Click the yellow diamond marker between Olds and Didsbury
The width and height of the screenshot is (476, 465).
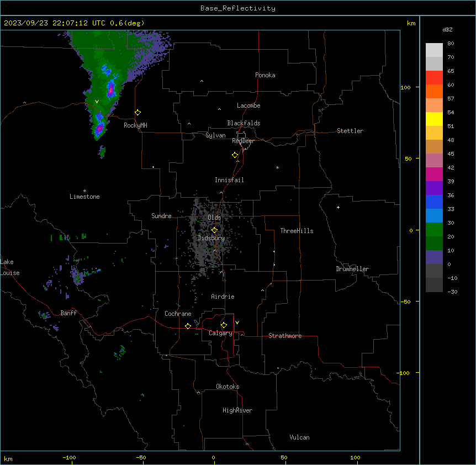(x=214, y=230)
